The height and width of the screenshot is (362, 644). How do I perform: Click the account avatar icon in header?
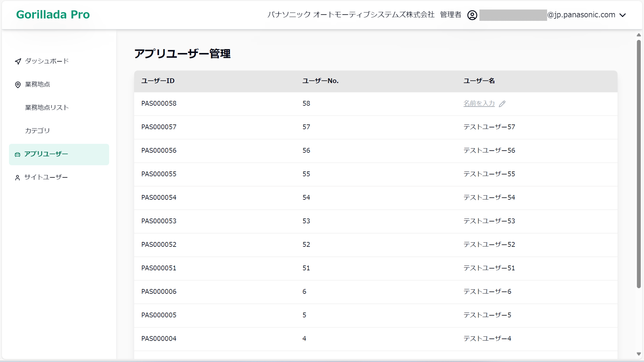click(472, 15)
